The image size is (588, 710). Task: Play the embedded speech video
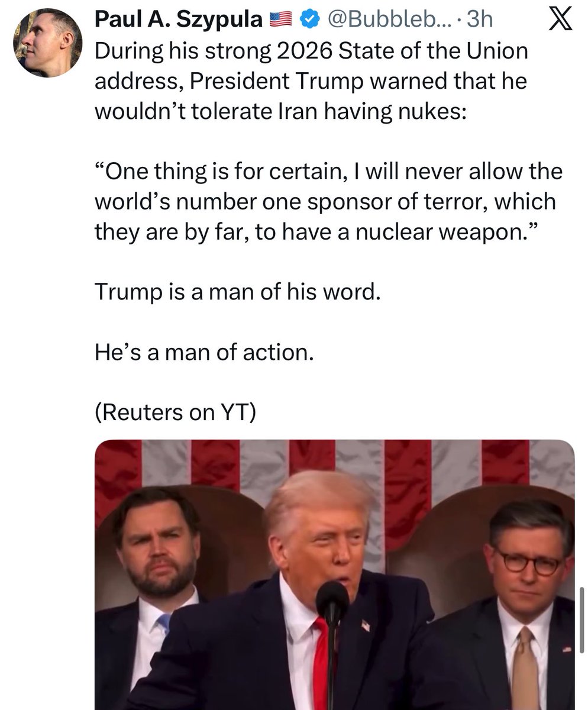click(335, 574)
